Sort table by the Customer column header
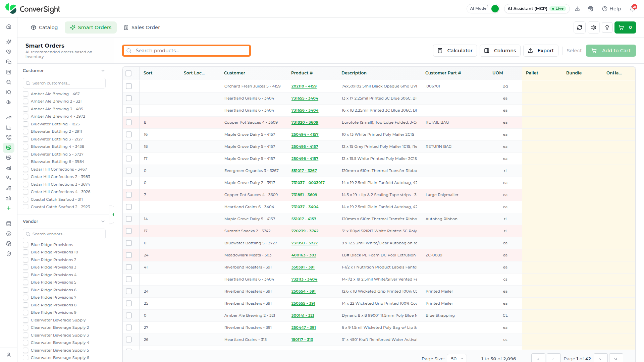This screenshot has height=362, width=644. (x=234, y=73)
